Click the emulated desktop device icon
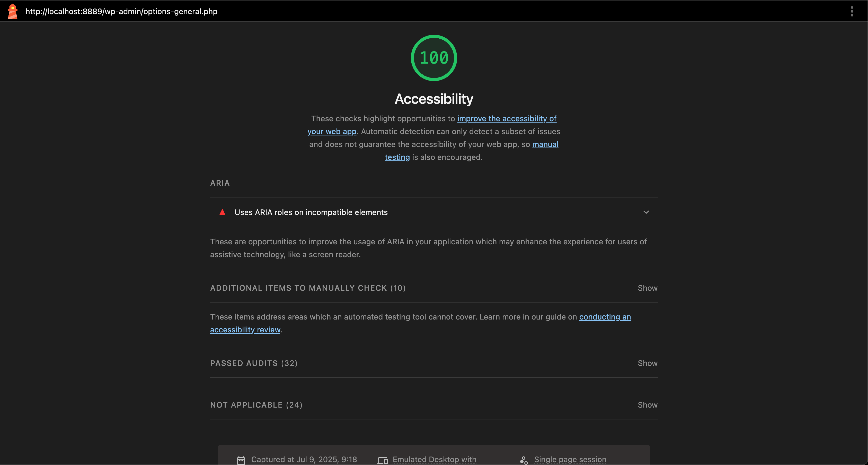Screen dimensions: 868x465 pos(383,460)
